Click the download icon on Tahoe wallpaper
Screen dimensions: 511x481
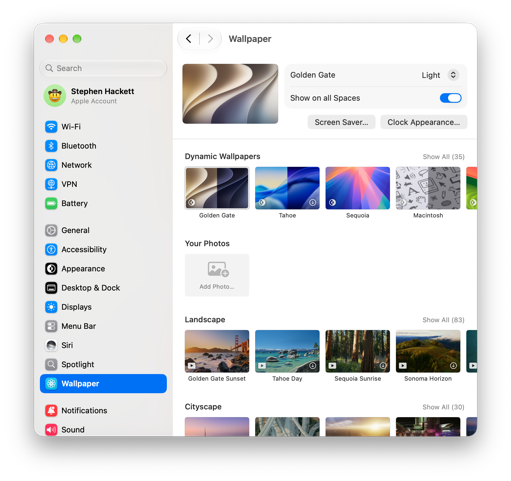point(312,202)
